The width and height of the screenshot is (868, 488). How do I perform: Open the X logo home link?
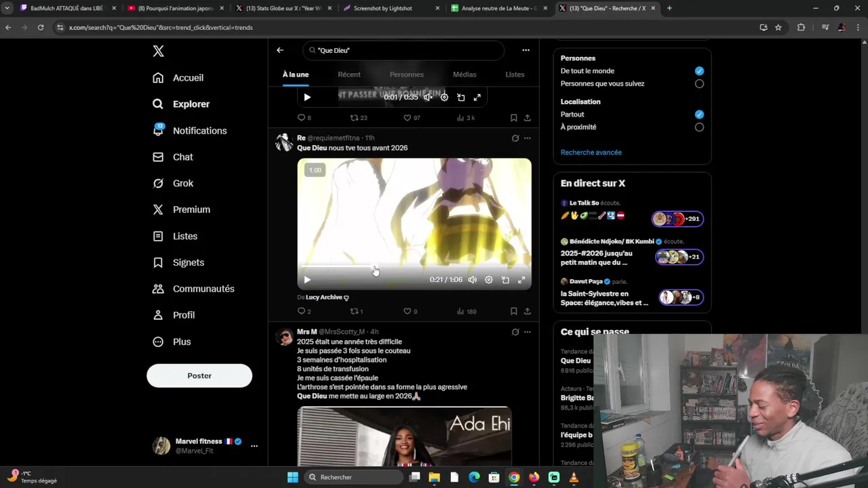158,52
